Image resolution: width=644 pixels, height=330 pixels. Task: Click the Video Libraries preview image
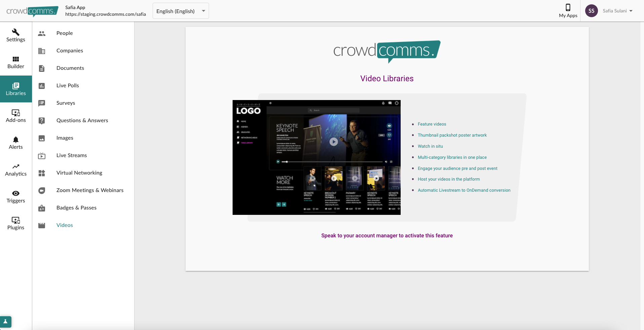tap(317, 157)
